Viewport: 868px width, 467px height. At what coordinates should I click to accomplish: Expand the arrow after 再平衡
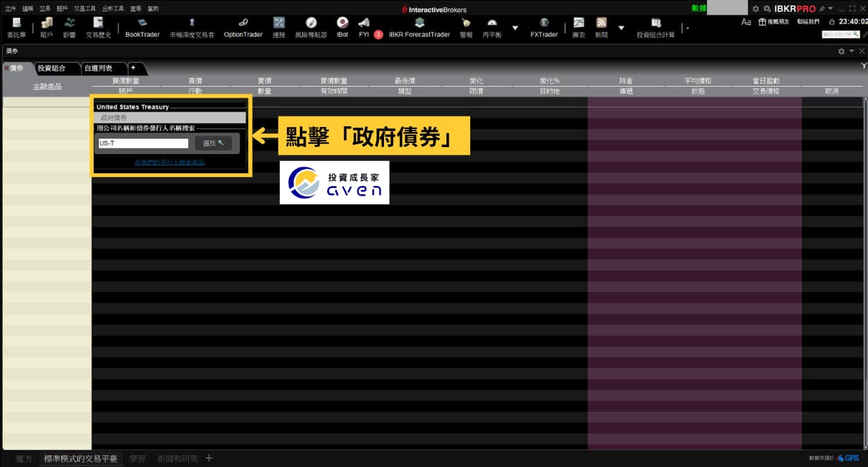pyautogui.click(x=515, y=28)
